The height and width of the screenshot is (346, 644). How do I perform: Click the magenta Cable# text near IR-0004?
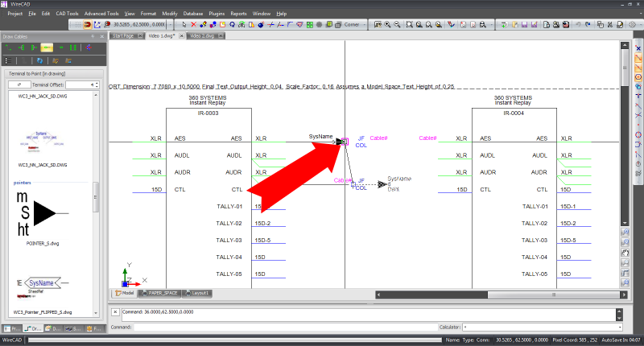[427, 138]
